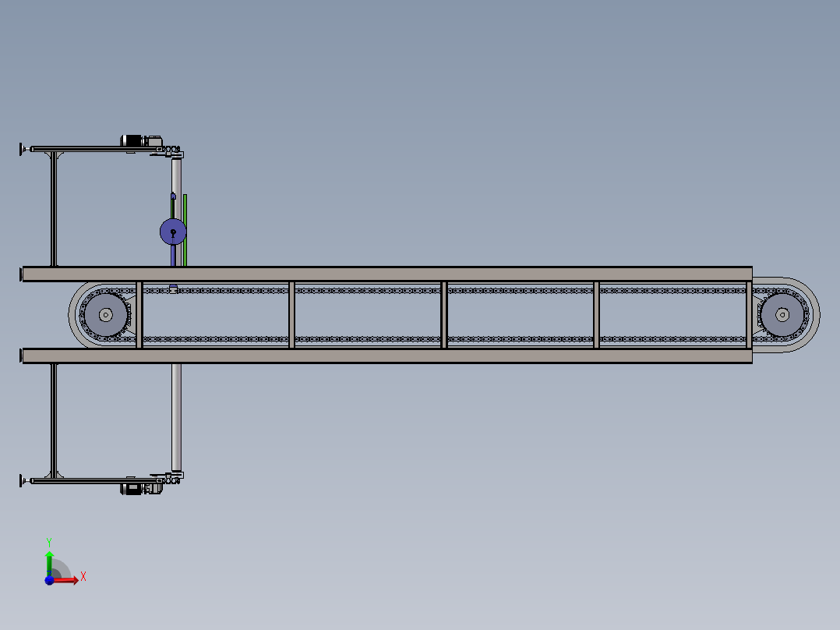Select the green vertical rod beside the disc
The height and width of the screenshot is (630, 840).
tap(185, 231)
